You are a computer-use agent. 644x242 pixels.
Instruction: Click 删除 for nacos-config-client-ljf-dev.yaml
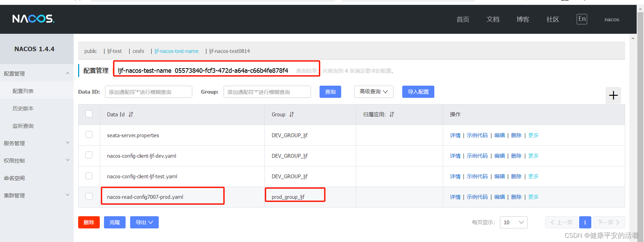pyautogui.click(x=516, y=156)
